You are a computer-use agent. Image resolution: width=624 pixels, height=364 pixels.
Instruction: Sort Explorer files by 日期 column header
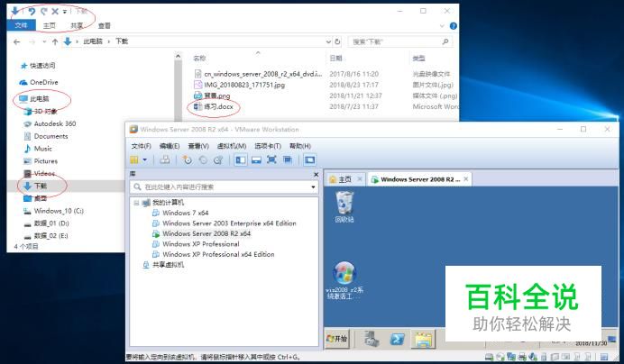coord(336,58)
